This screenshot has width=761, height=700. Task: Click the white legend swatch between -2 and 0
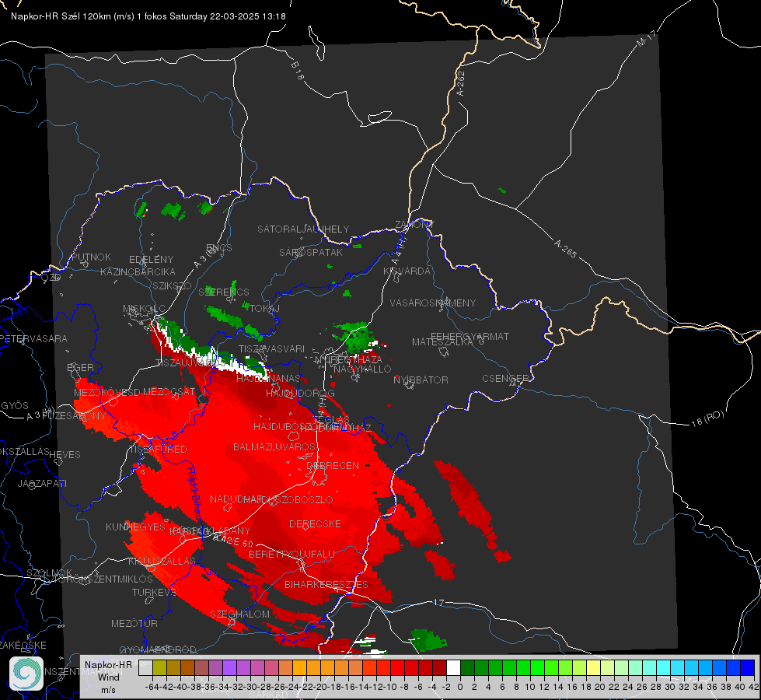pos(453,667)
